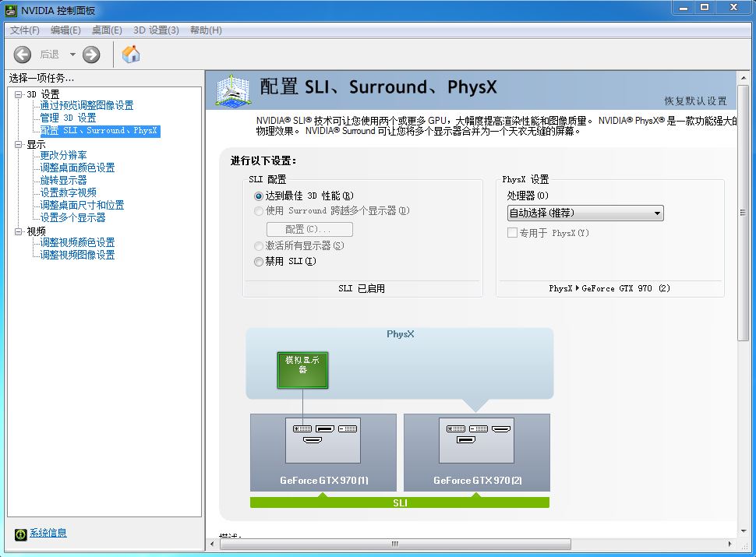Image resolution: width=756 pixels, height=557 pixels.
Task: Open the 3D 设置(3) menu
Action: (x=156, y=30)
